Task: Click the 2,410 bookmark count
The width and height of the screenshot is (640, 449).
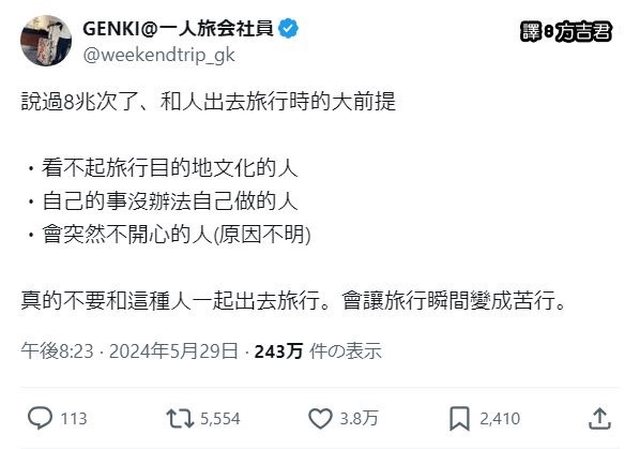Action: click(500, 418)
